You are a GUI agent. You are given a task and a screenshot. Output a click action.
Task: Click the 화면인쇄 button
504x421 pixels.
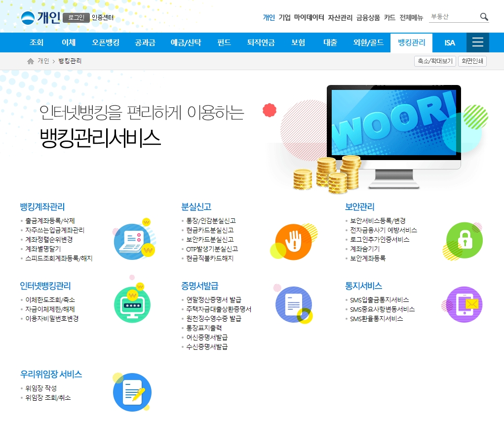pyautogui.click(x=472, y=61)
